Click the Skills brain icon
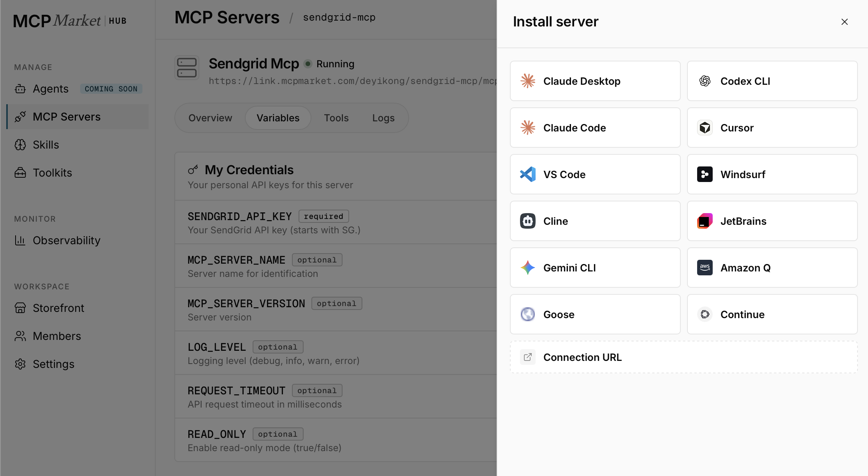The width and height of the screenshot is (868, 476). tap(20, 145)
